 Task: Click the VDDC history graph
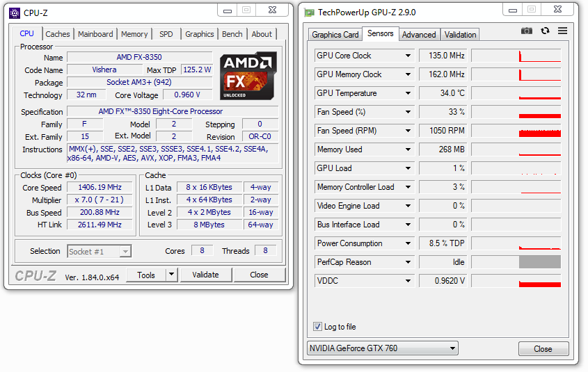coord(516,281)
